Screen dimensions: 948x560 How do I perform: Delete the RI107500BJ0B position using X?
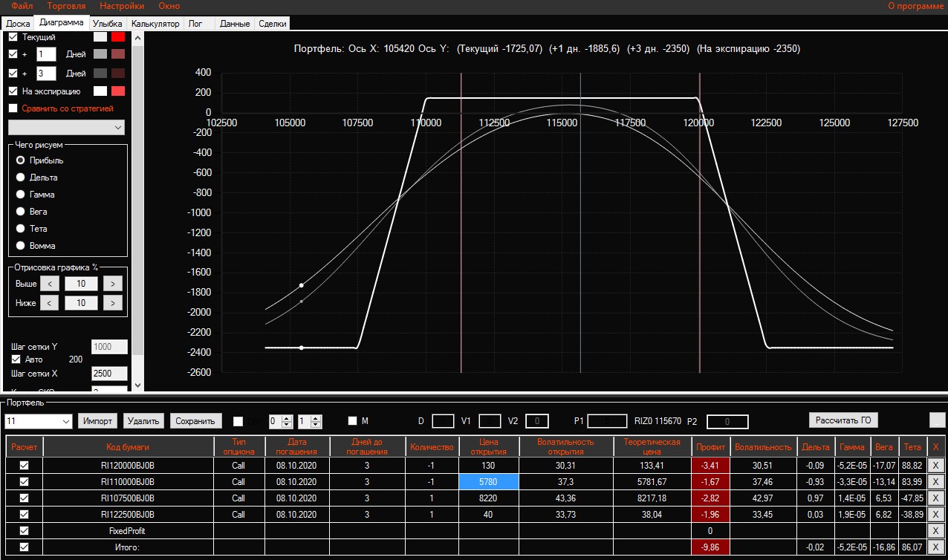[936, 498]
